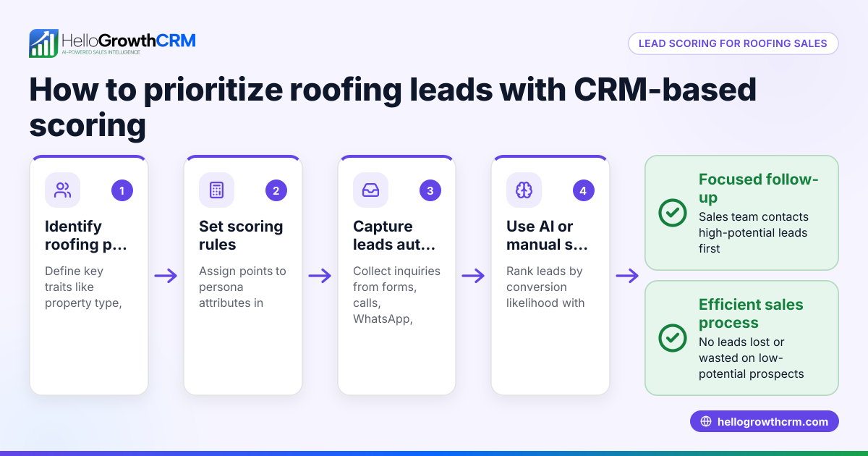
Task: Click text Rank leads by conversion likelihood with
Action: point(545,287)
